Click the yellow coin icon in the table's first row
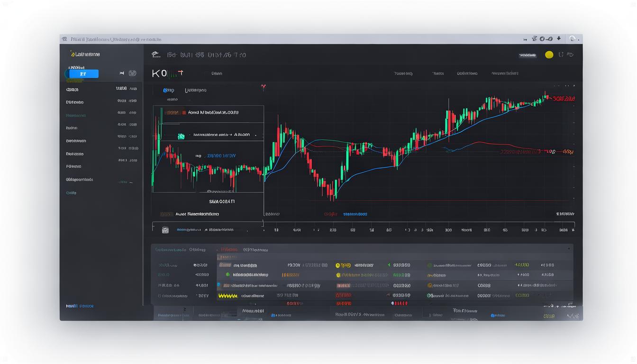Screen dimensions: 637x364 click(x=338, y=265)
